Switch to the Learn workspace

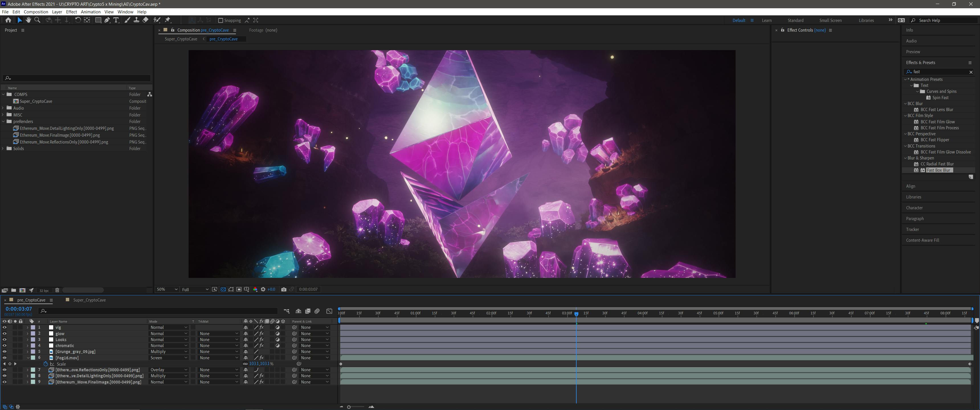(767, 20)
